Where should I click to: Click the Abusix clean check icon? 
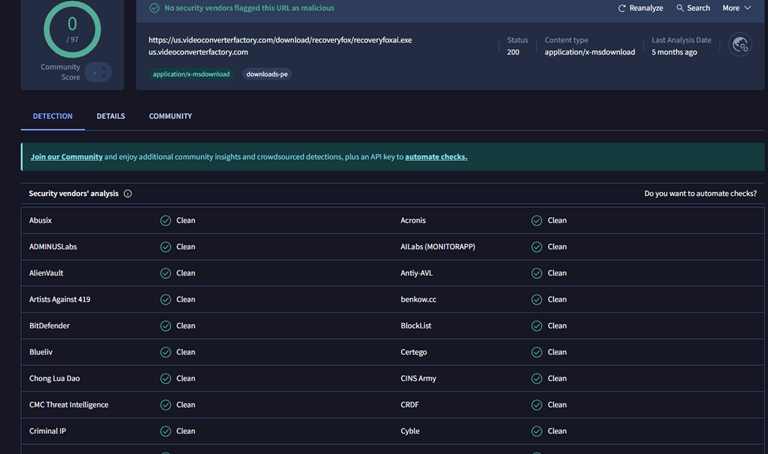[x=166, y=220]
